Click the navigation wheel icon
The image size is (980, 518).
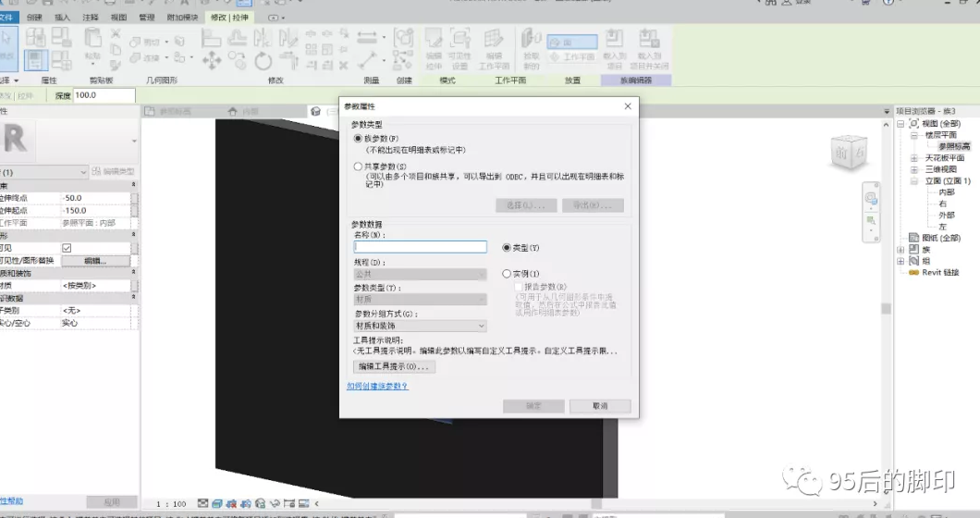pyautogui.click(x=871, y=198)
